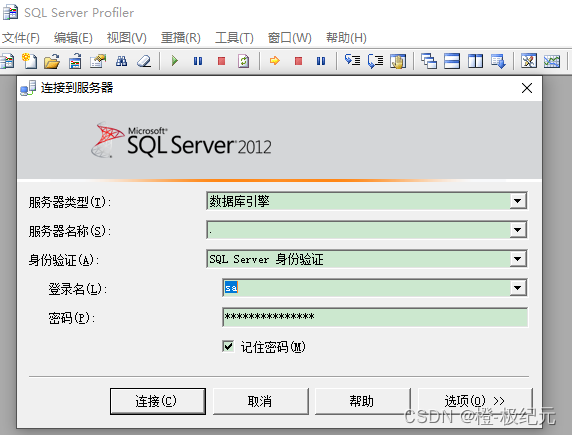The height and width of the screenshot is (435, 572).
Task: Pause replay with the last pause icon
Action: 321,61
